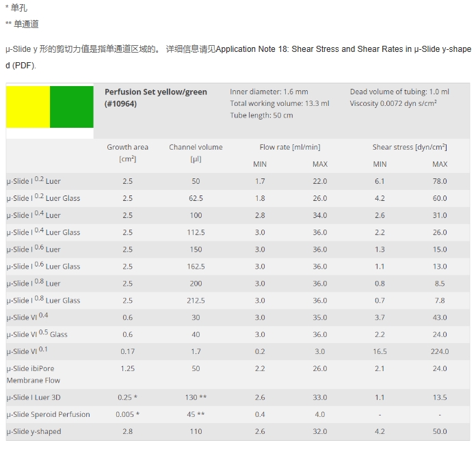This screenshot has width=476, height=449.
Task: Select the 'Tube length: 50 cm' text
Action: click(x=261, y=115)
